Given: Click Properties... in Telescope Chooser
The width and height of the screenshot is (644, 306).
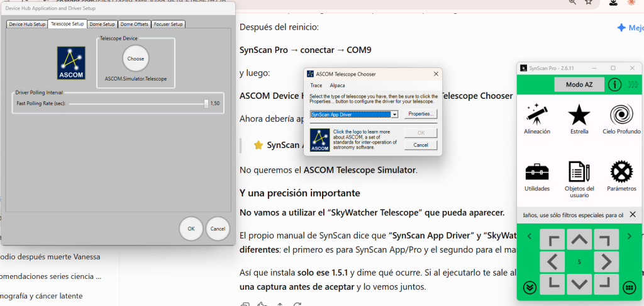Looking at the screenshot, I should (x=421, y=113).
